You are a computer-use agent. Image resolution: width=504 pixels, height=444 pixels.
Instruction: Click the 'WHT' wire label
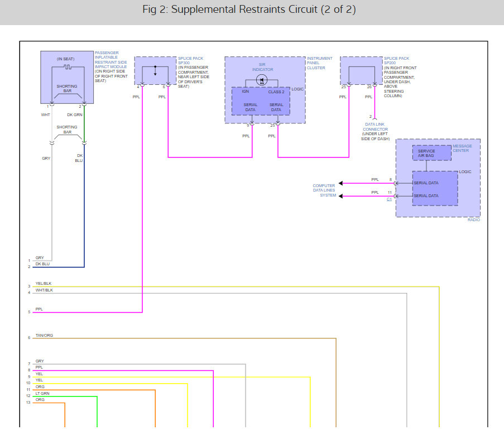[45, 115]
